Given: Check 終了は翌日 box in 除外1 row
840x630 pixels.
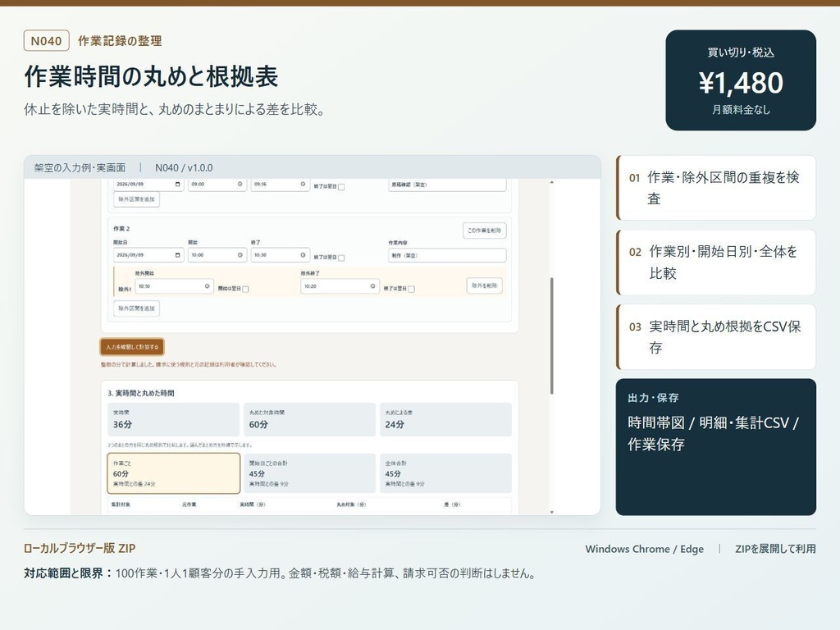Looking at the screenshot, I should pyautogui.click(x=411, y=289).
